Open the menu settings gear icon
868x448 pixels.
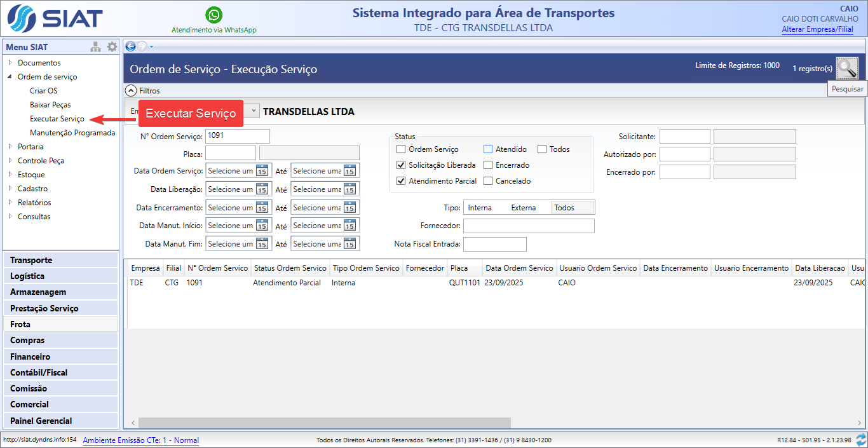112,47
